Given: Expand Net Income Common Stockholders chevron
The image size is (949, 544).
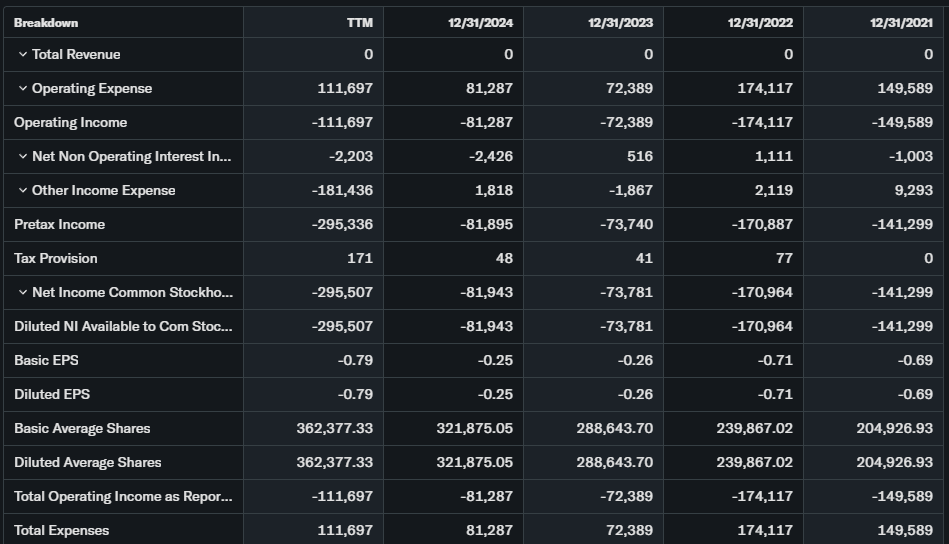Looking at the screenshot, I should (x=23, y=292).
